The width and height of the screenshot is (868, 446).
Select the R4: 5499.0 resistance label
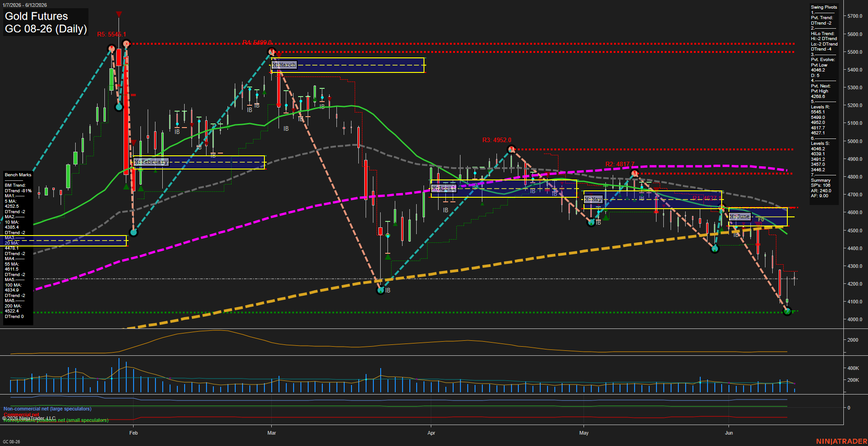click(x=257, y=42)
